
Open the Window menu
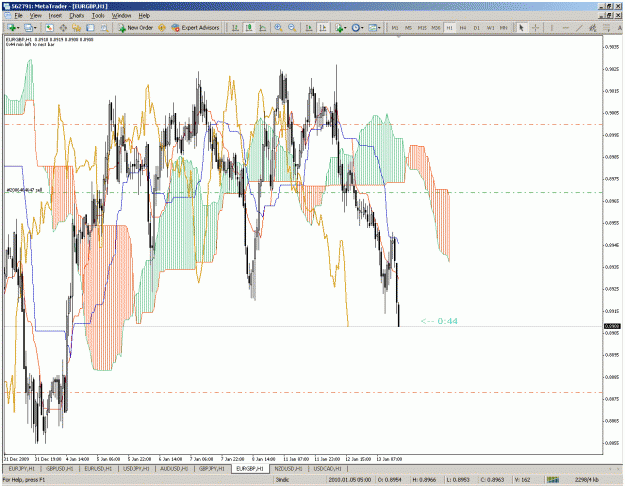(121, 16)
